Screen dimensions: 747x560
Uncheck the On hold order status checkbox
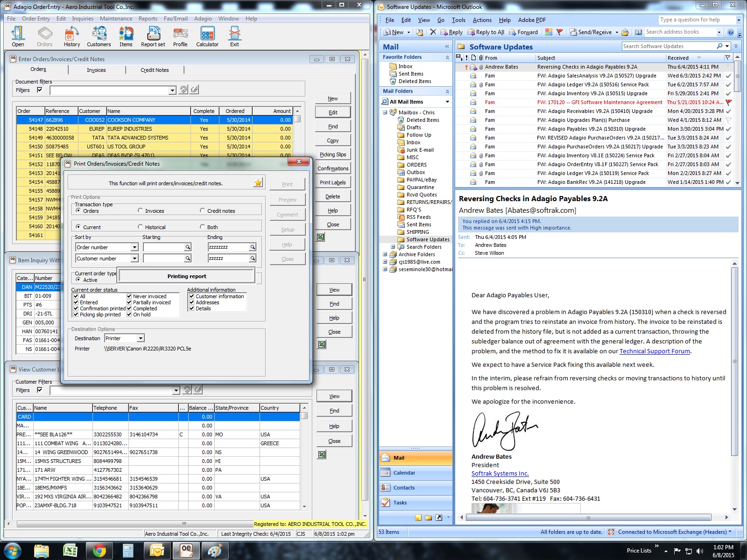pyautogui.click(x=129, y=315)
